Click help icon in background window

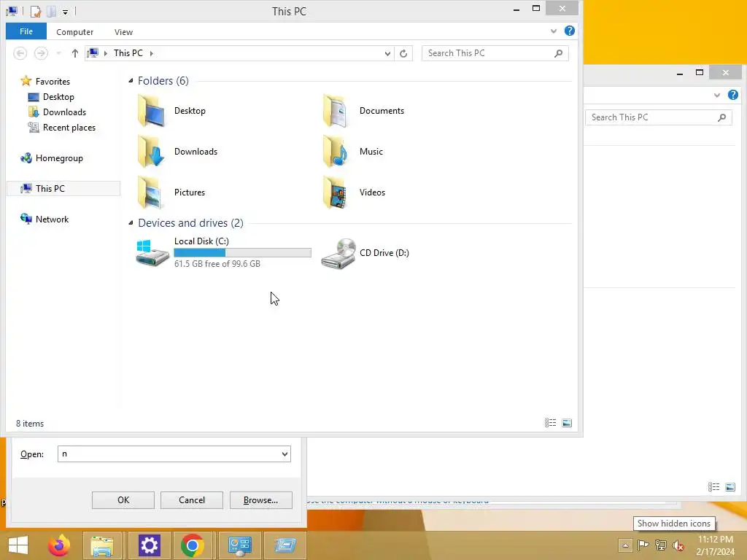click(x=732, y=95)
